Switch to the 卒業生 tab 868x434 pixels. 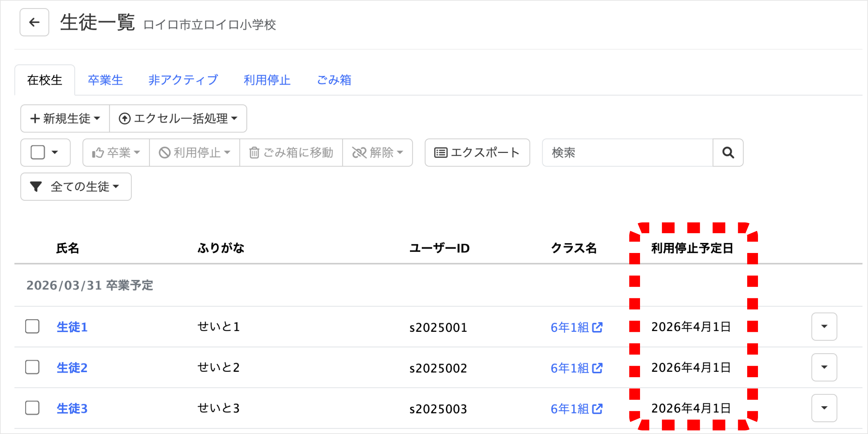coord(105,80)
